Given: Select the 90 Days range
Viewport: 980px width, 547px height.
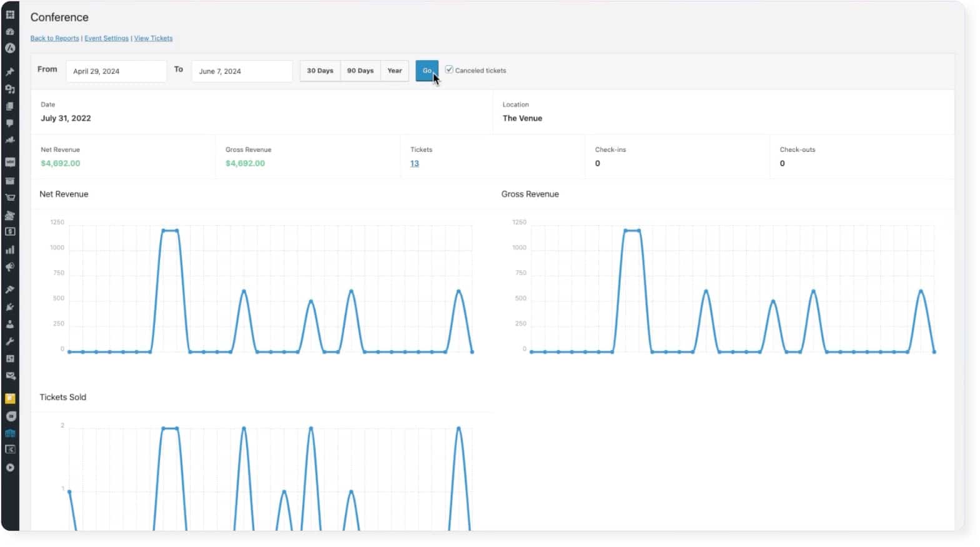Looking at the screenshot, I should click(360, 71).
